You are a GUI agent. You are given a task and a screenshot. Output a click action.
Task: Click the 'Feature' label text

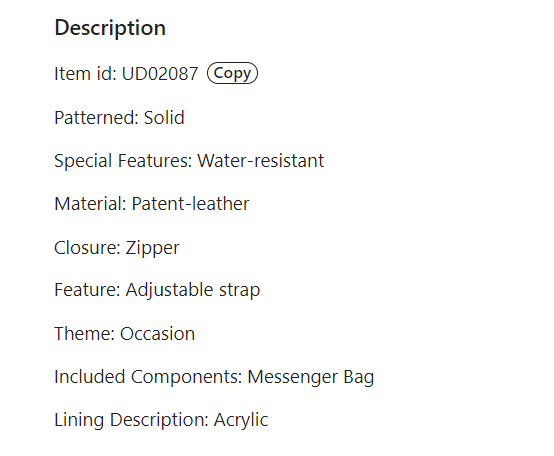click(x=87, y=290)
